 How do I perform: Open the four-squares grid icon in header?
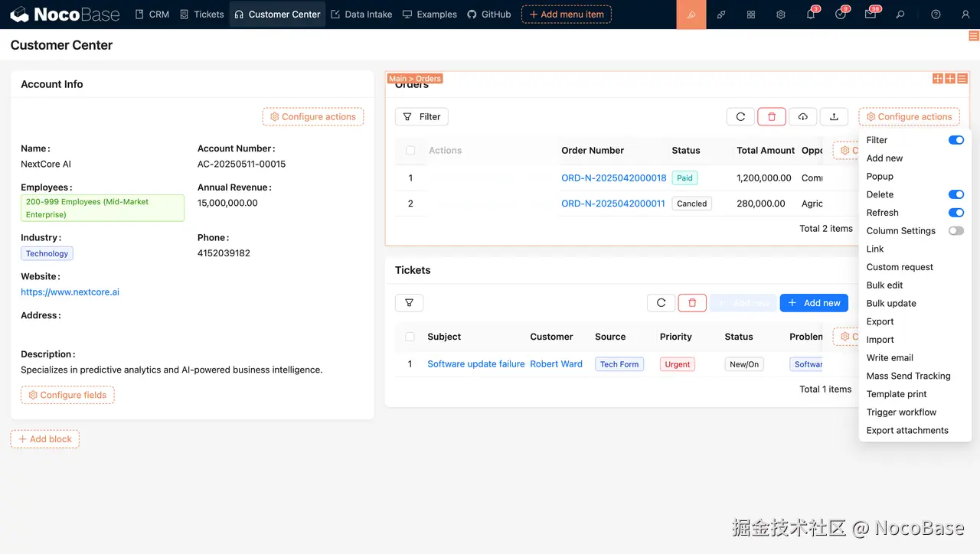coord(751,15)
